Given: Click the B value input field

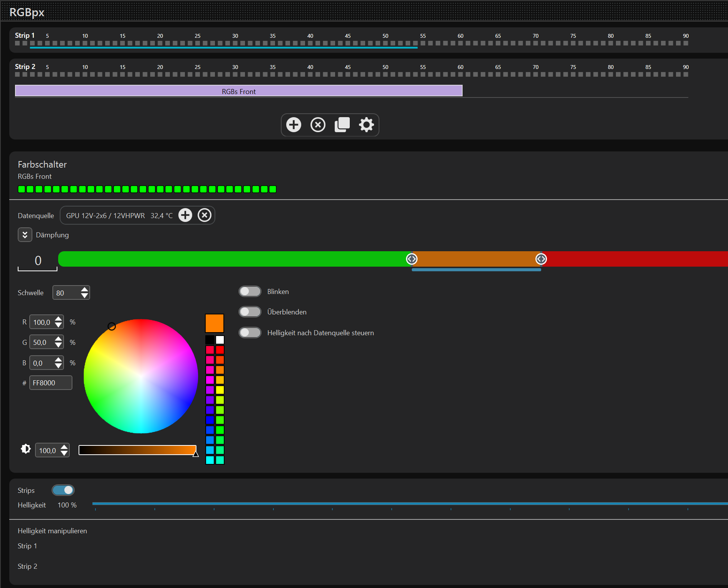Looking at the screenshot, I should coord(42,363).
